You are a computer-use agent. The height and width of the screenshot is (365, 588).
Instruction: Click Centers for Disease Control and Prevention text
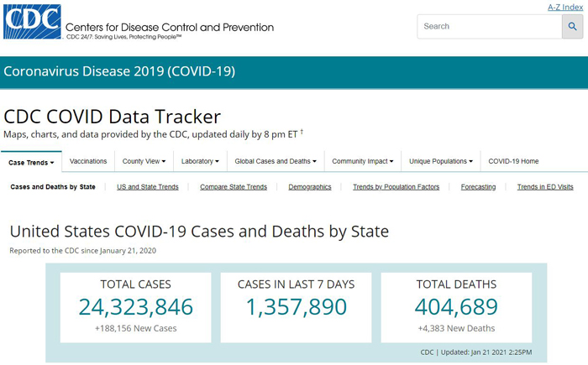pos(170,28)
